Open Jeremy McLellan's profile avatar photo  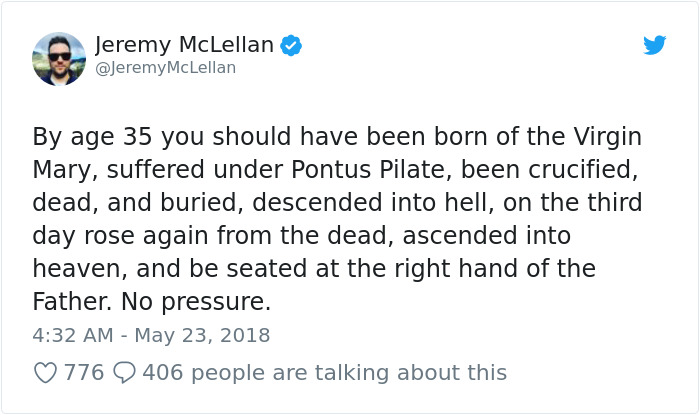59,58
